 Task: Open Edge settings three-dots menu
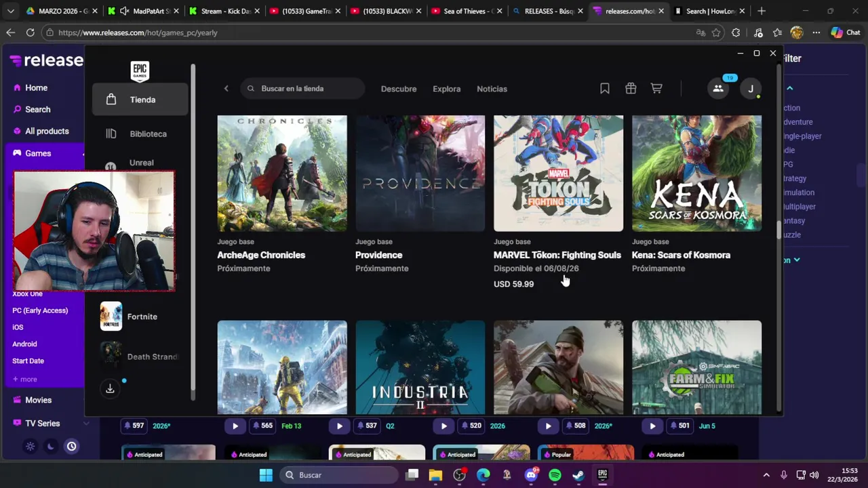(816, 33)
